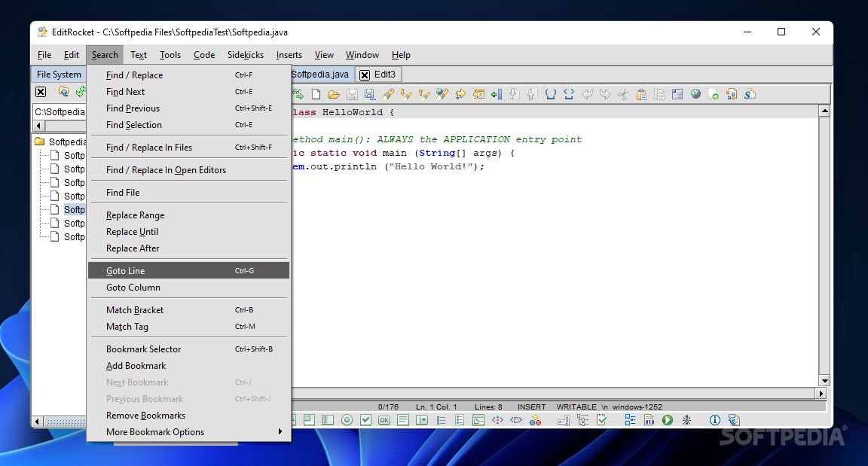This screenshot has width=868, height=466.
Task: Click the yellow Goto arrow icon
Action: tap(460, 95)
